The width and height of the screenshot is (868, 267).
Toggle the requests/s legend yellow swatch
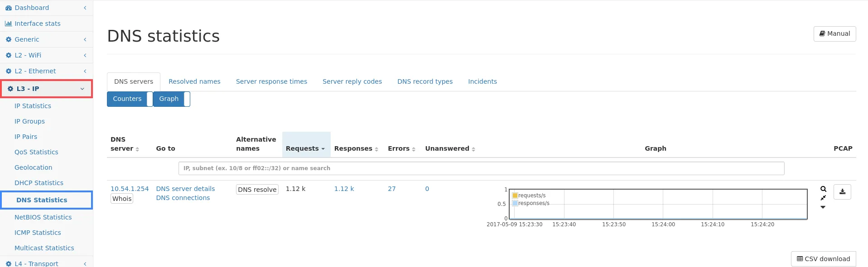click(x=515, y=195)
